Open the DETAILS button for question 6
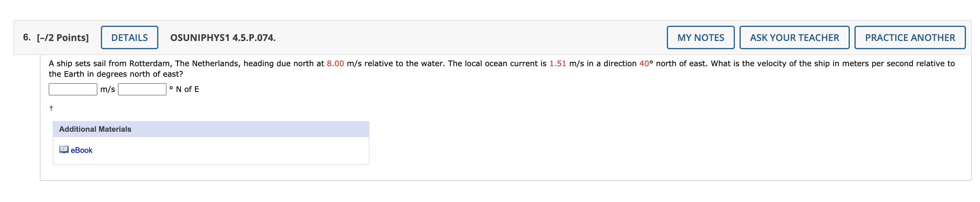This screenshot has height=202, width=980. pyautogui.click(x=129, y=37)
